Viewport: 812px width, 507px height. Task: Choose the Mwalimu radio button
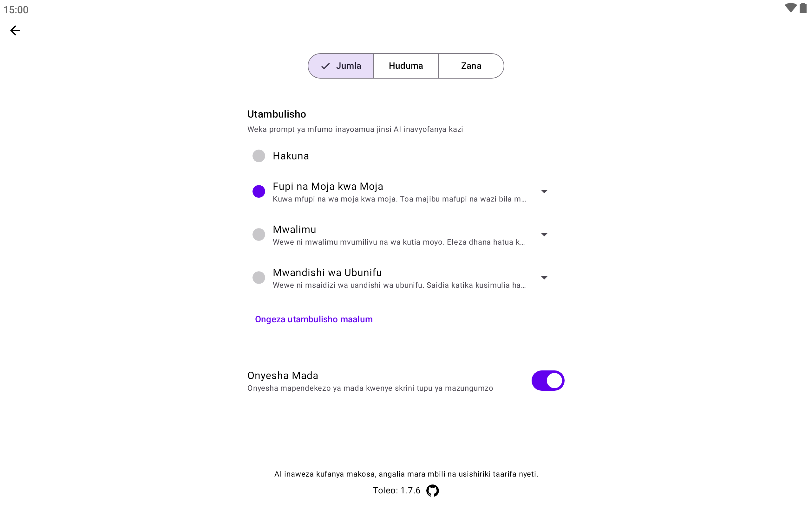click(259, 234)
